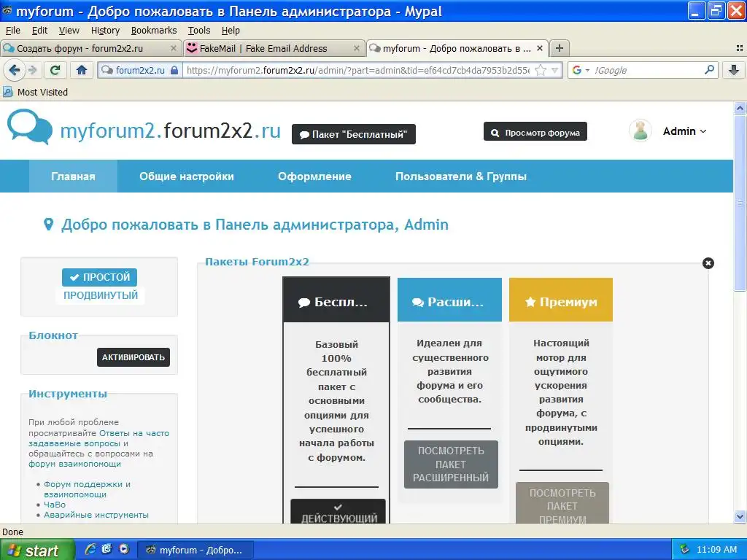Click the Премиум package header
Image resolution: width=747 pixels, height=560 pixels.
pyautogui.click(x=561, y=300)
